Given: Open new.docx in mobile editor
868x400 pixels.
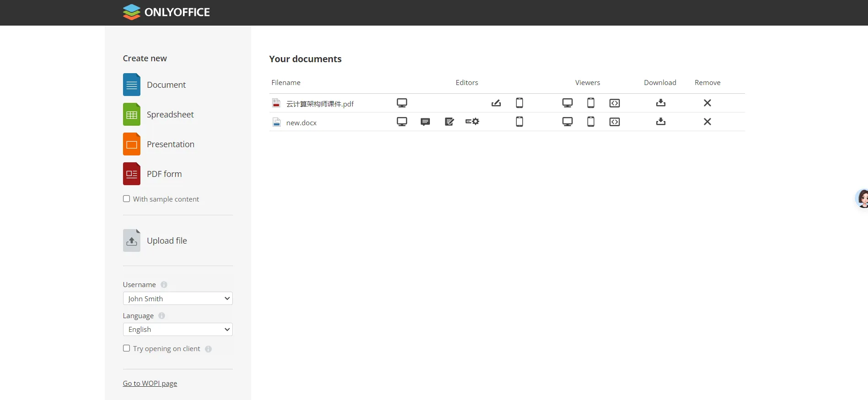Looking at the screenshot, I should (520, 122).
